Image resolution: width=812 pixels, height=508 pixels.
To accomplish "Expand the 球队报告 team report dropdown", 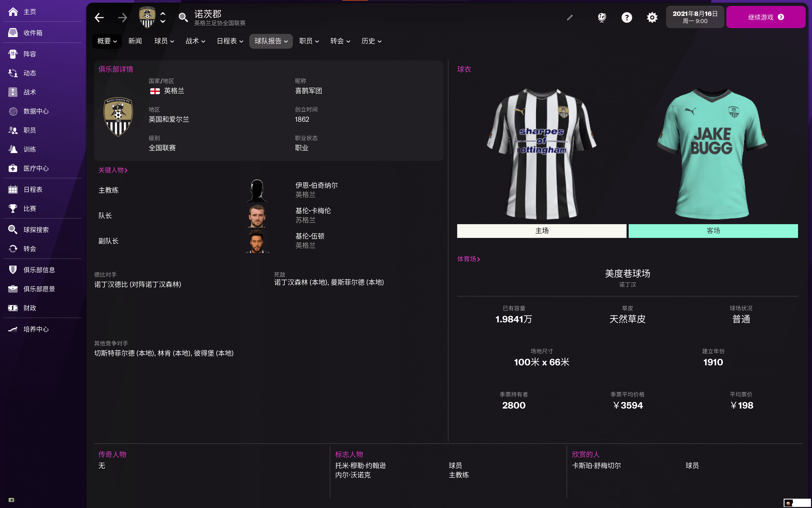I will click(271, 41).
